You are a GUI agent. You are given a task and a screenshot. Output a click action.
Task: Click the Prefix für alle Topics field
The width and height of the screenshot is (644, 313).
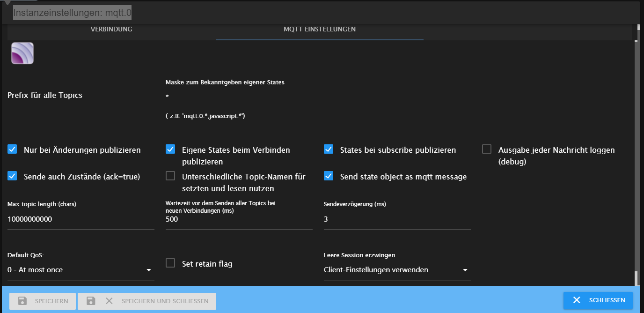point(81,96)
